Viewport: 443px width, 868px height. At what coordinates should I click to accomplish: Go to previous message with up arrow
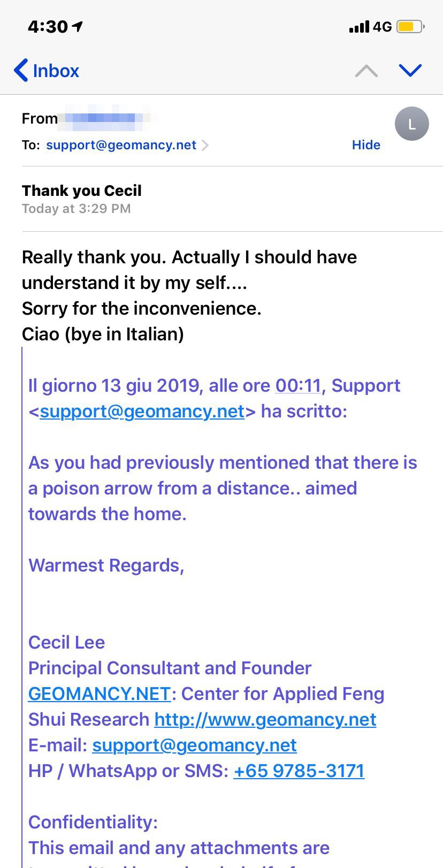coord(366,71)
